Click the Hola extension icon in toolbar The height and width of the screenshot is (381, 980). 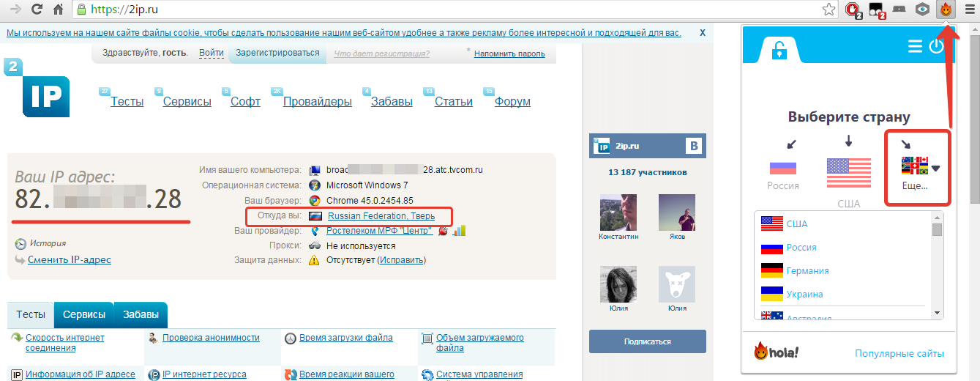click(x=946, y=10)
